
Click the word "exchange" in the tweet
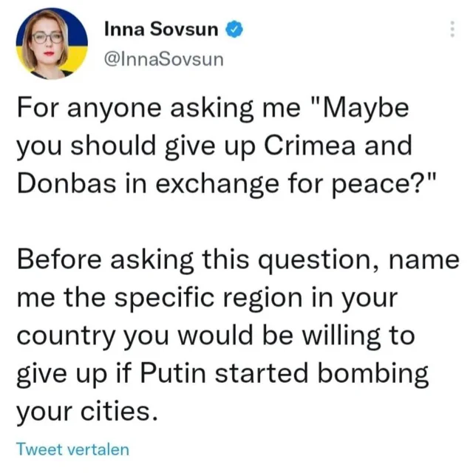pos(217,185)
